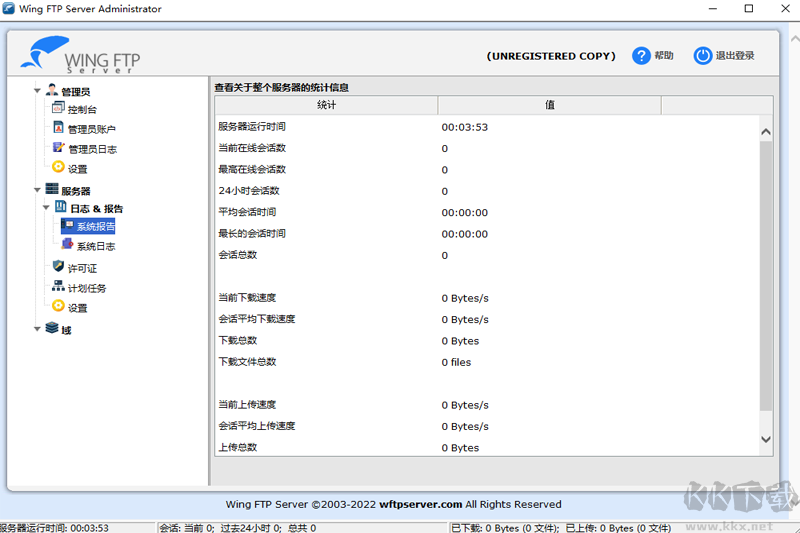Click the 帮助 help link

pyautogui.click(x=664, y=56)
